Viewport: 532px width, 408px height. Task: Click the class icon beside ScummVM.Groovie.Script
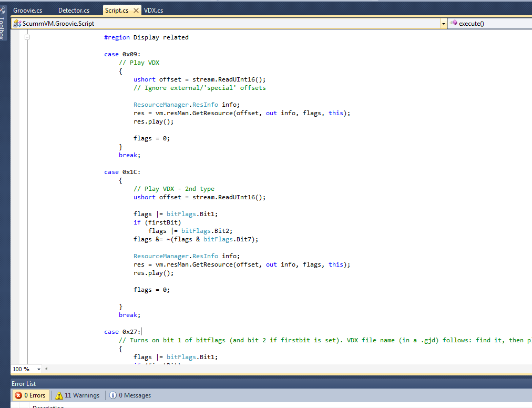(x=17, y=24)
